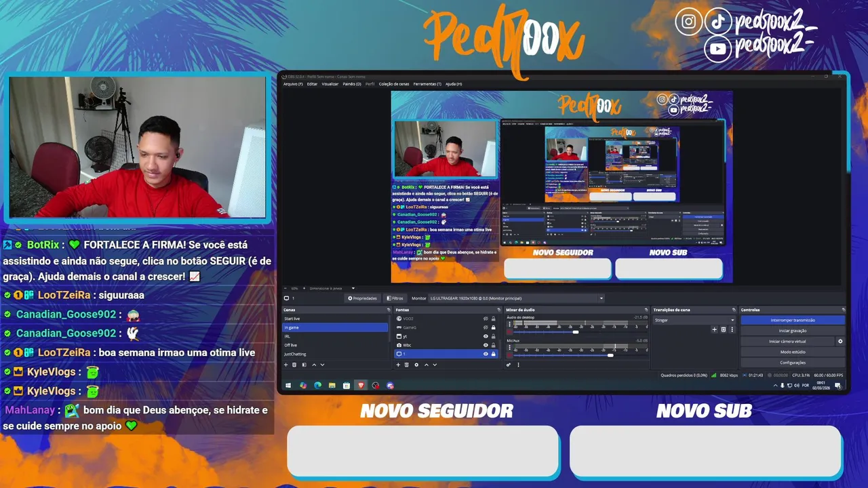Move scene down arrow in Cenas
The width and height of the screenshot is (868, 488).
322,365
